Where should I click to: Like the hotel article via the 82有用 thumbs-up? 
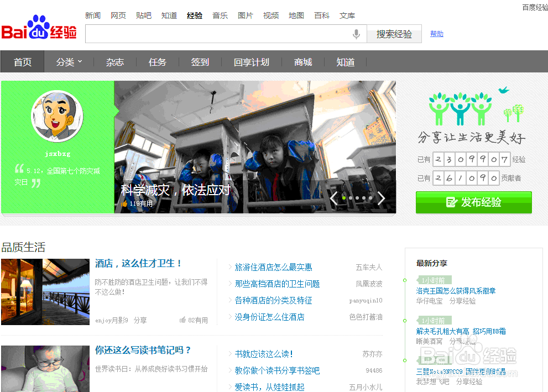pyautogui.click(x=183, y=320)
